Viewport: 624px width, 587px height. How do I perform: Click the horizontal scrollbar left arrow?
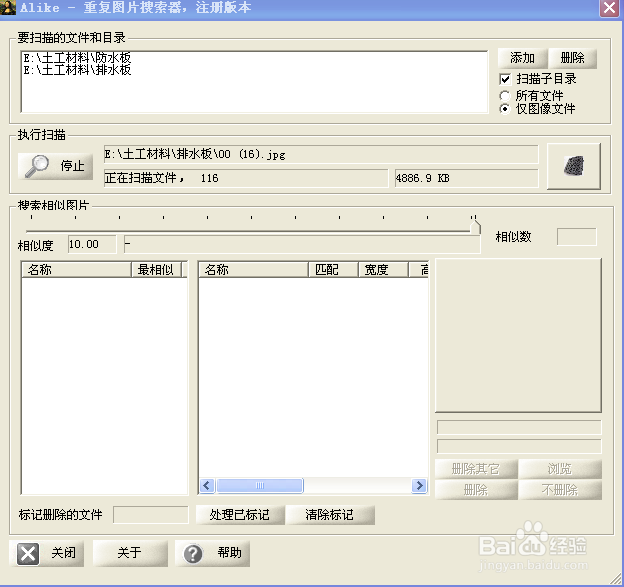[x=207, y=486]
